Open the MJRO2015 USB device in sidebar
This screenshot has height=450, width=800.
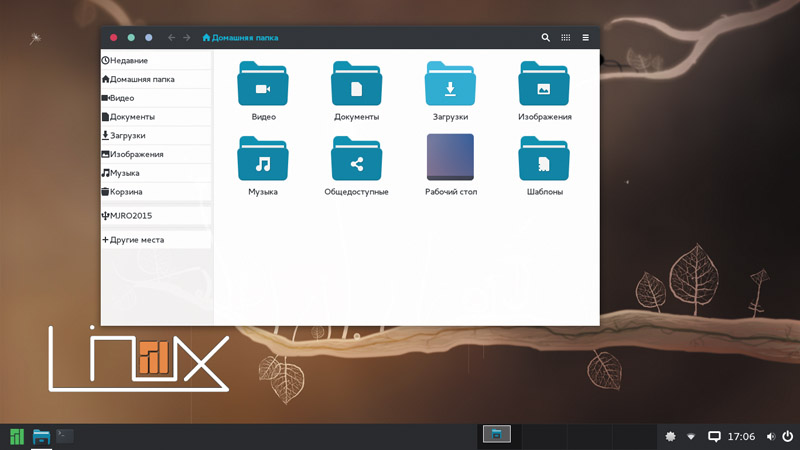(x=156, y=216)
